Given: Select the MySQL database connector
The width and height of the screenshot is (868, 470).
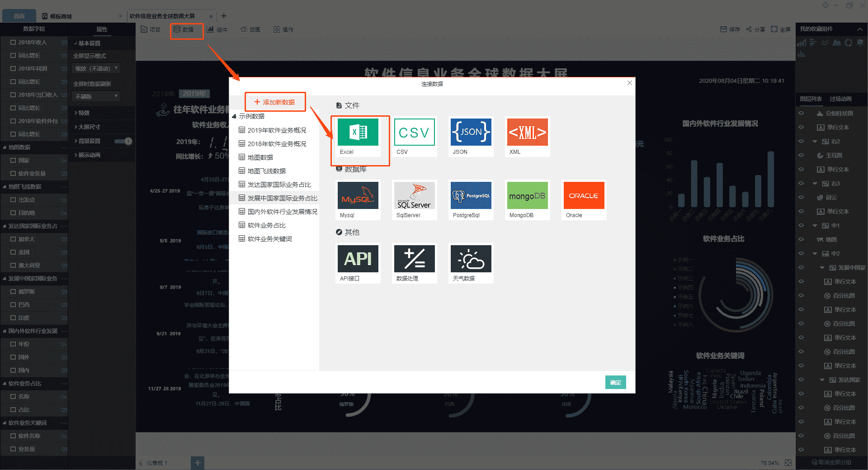Looking at the screenshot, I should point(358,200).
